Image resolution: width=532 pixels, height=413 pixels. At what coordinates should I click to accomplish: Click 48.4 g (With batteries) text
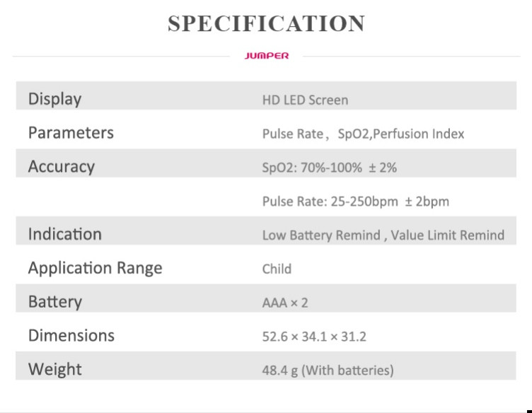pos(328,371)
